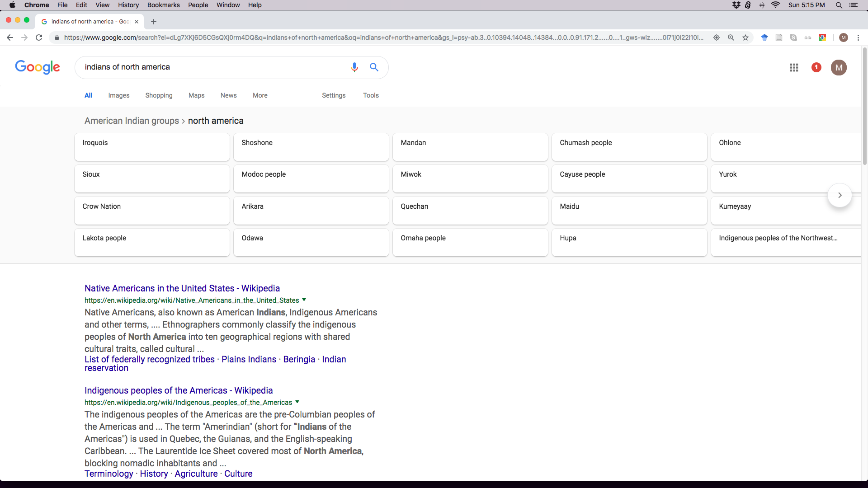Reload the page
The image size is (868, 488).
(x=39, y=38)
